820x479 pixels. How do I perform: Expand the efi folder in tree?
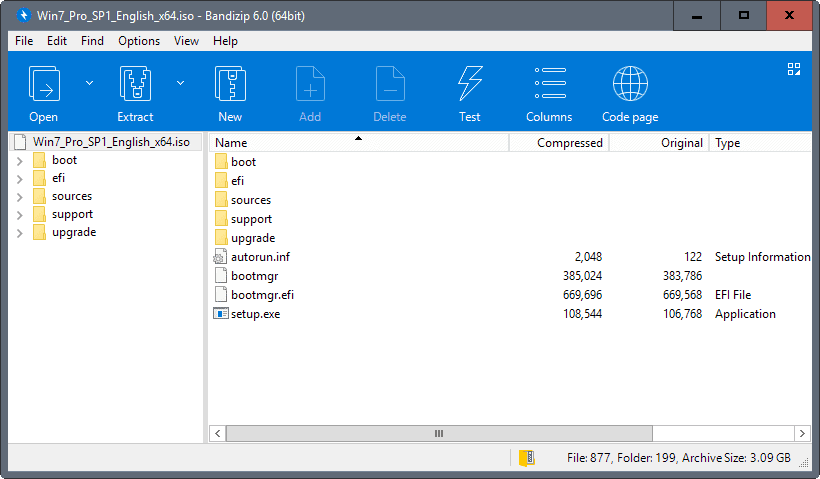click(x=20, y=179)
